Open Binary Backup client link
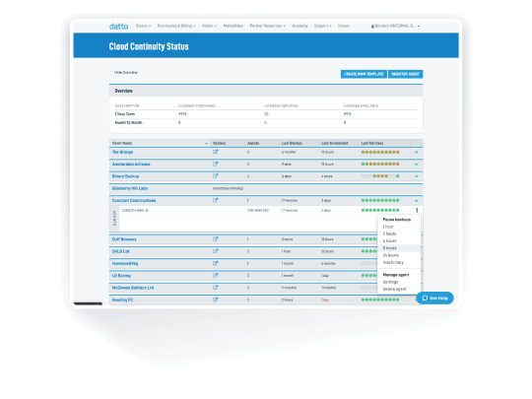Image resolution: width=532 pixels, height=399 pixels. click(x=125, y=176)
